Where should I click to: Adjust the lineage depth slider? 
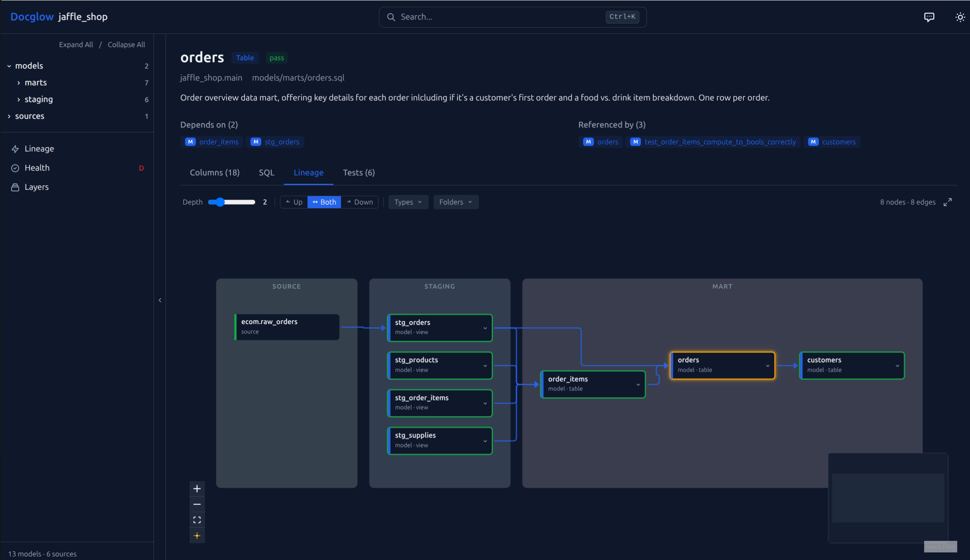pos(219,202)
